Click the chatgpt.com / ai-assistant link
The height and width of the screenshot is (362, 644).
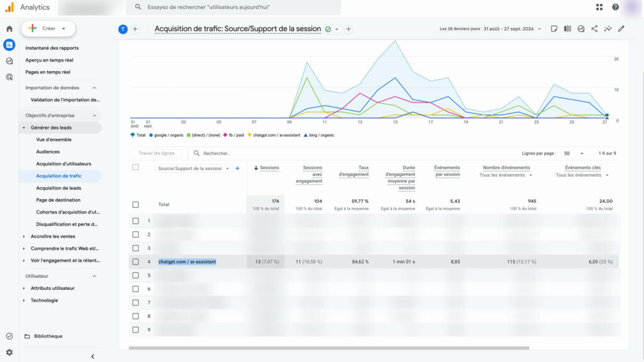[187, 261]
